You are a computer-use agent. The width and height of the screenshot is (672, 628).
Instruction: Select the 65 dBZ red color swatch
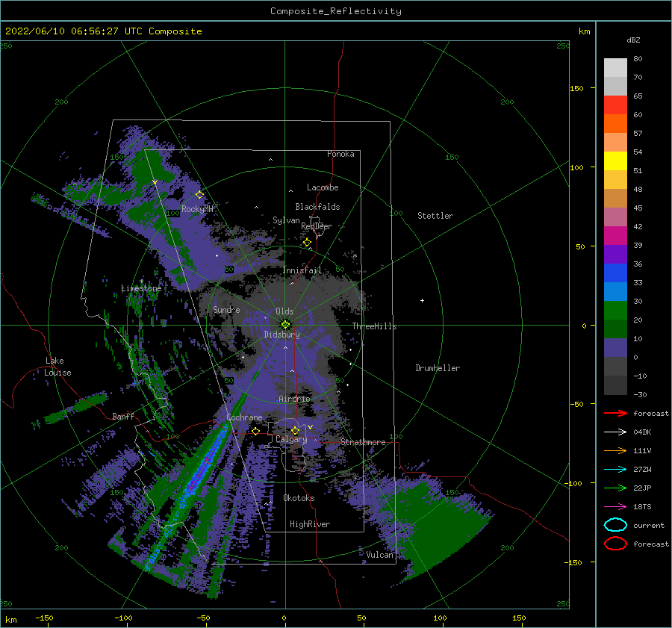coord(615,105)
